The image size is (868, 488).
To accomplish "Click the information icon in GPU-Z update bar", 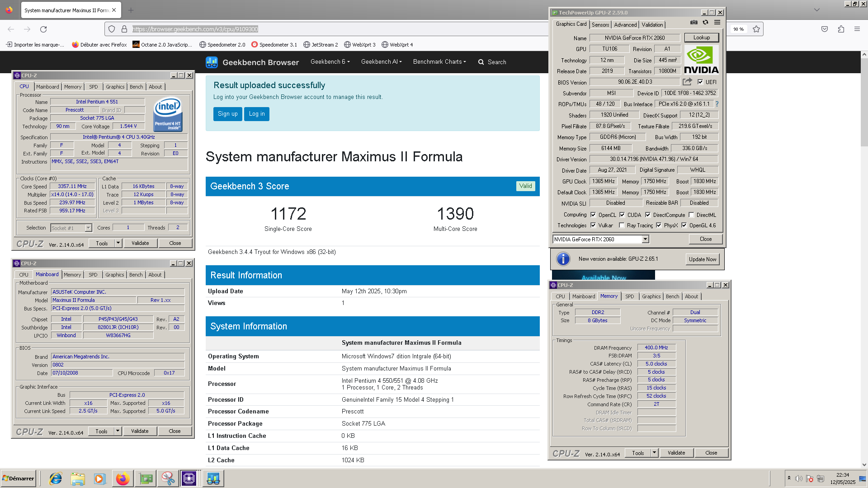I will point(563,259).
